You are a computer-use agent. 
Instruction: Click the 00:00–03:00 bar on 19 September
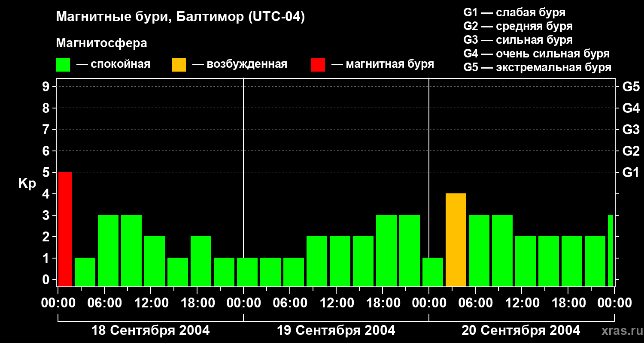(x=247, y=272)
